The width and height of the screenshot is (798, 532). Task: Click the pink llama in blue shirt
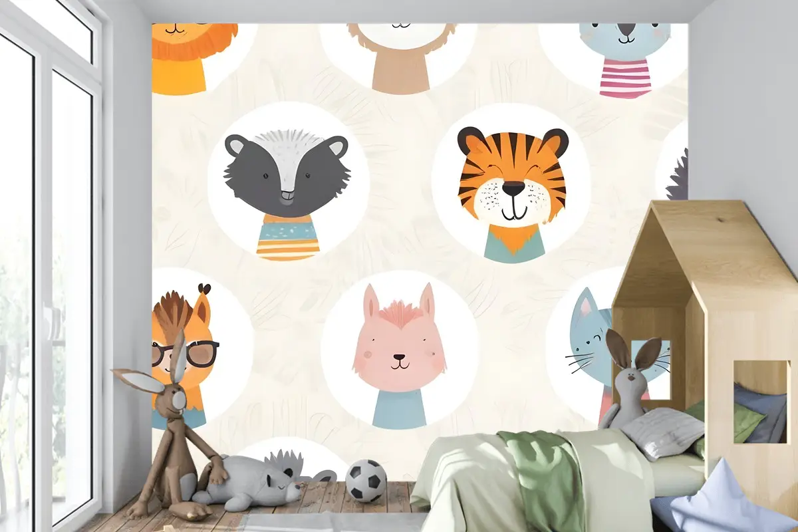tap(398, 352)
